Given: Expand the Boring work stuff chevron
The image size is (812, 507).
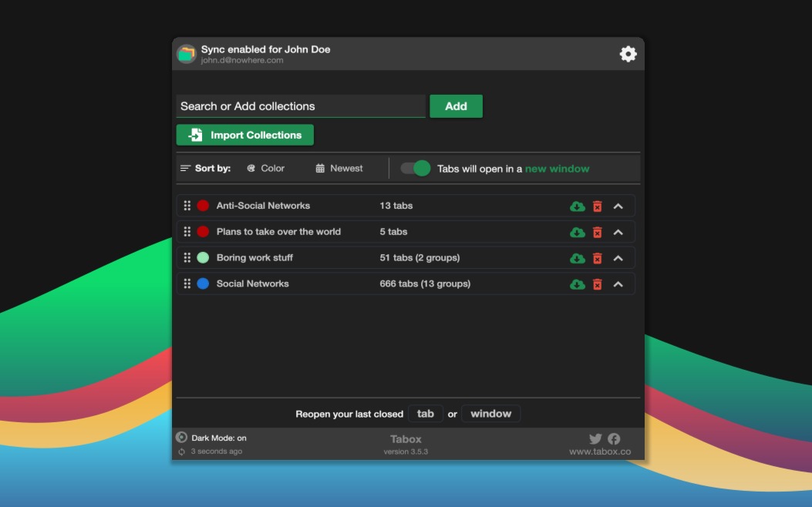Looking at the screenshot, I should point(618,257).
